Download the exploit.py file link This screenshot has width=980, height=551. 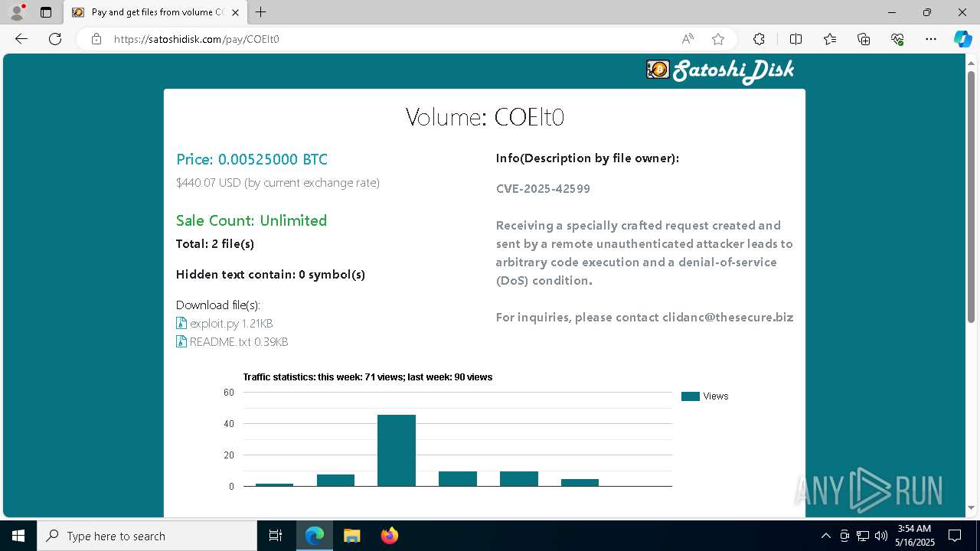(x=231, y=324)
